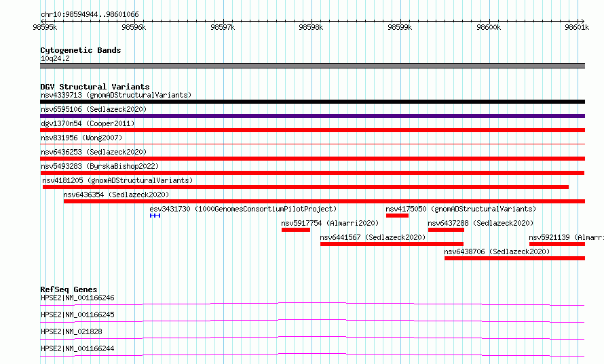The width and height of the screenshot is (604, 364).
Task: Select the short red nsv4175050 variant bar
Action: [x=397, y=216]
